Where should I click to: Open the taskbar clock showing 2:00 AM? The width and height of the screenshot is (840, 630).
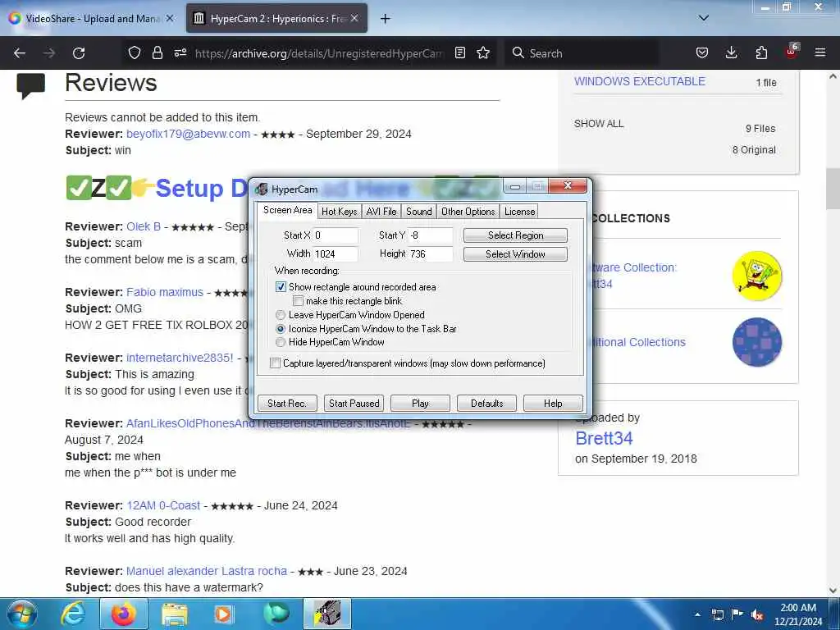coord(798,614)
